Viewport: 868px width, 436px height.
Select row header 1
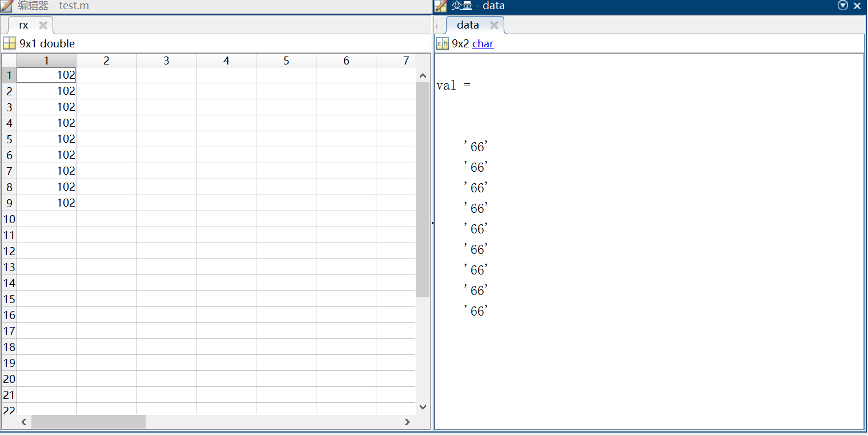(x=9, y=75)
